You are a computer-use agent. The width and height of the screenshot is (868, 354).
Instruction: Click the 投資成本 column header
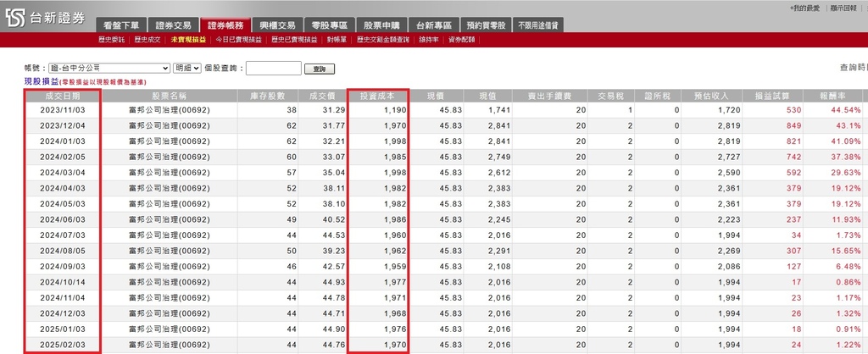tap(378, 96)
